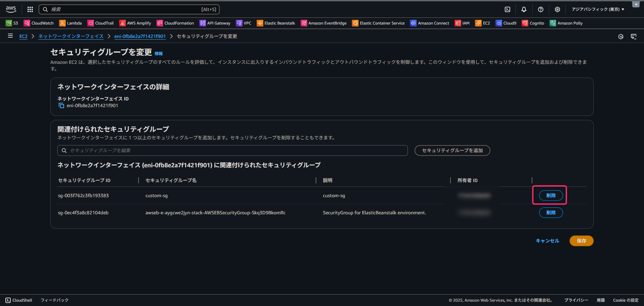644x306 pixels.
Task: Open AWS Amplify from the favorites bar
Action: coord(135,23)
